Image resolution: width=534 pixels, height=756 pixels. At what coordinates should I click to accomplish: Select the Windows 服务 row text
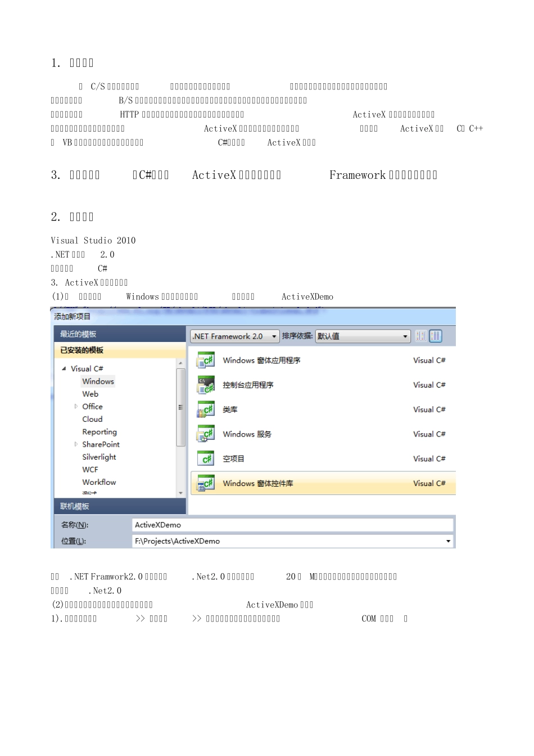pyautogui.click(x=247, y=434)
